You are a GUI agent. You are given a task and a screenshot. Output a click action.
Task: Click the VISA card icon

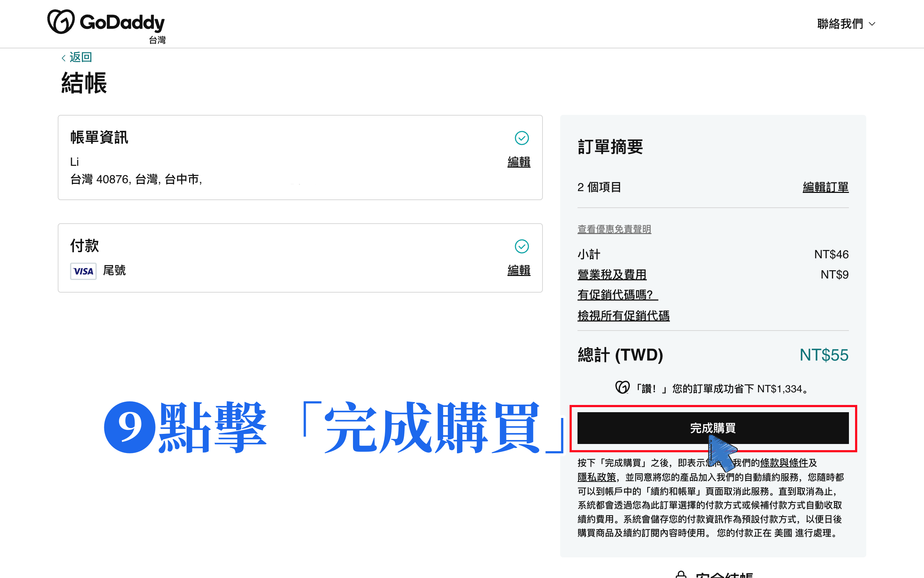click(83, 271)
